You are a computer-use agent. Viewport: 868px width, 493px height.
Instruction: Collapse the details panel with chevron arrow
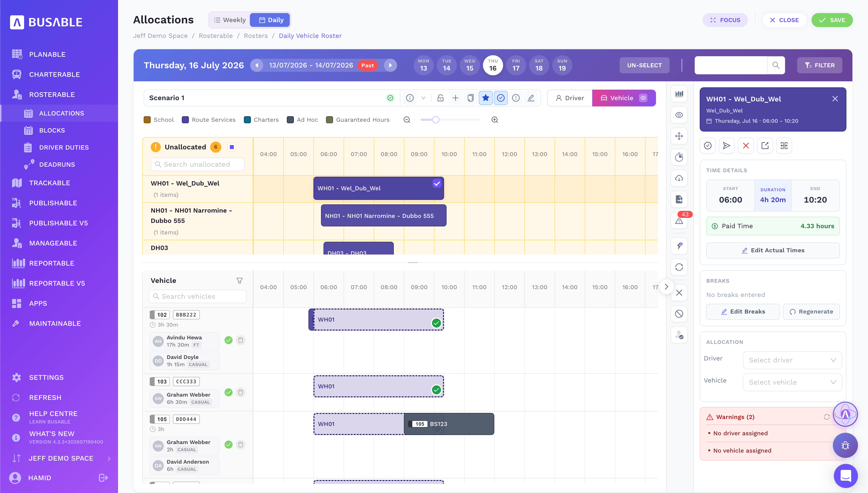pos(666,287)
